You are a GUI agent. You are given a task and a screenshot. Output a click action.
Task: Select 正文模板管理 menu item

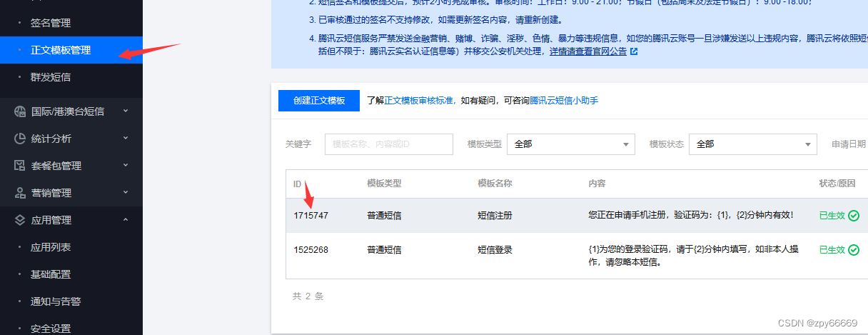tap(61, 50)
